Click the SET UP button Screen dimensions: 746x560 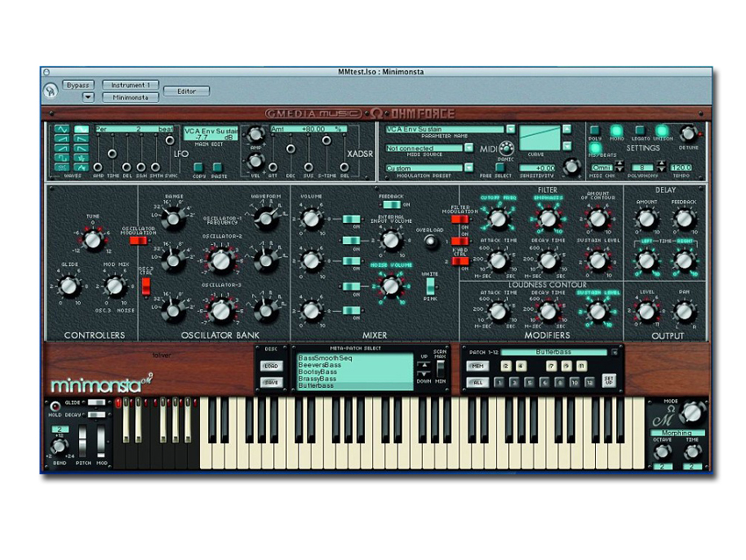pos(608,380)
